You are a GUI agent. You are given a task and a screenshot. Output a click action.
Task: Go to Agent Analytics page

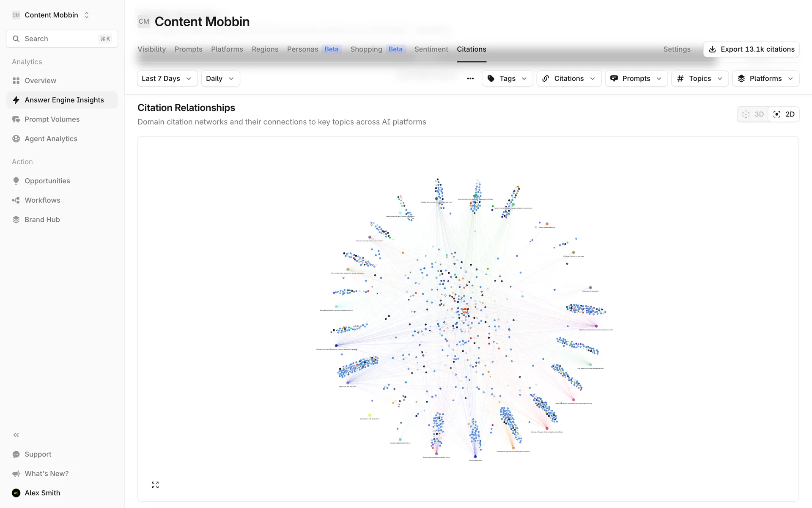pos(51,139)
